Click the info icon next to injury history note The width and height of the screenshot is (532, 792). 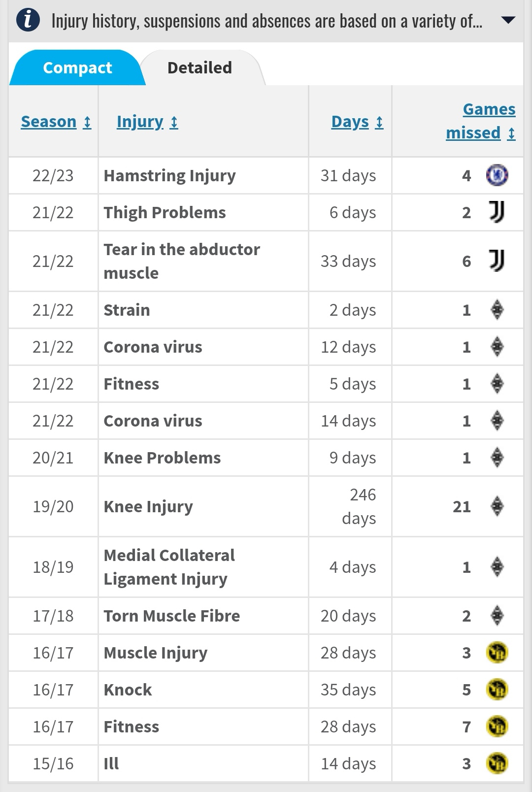coord(28,21)
